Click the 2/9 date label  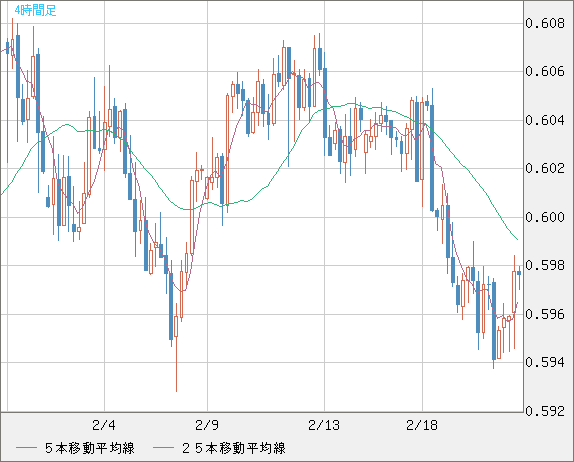(x=207, y=425)
